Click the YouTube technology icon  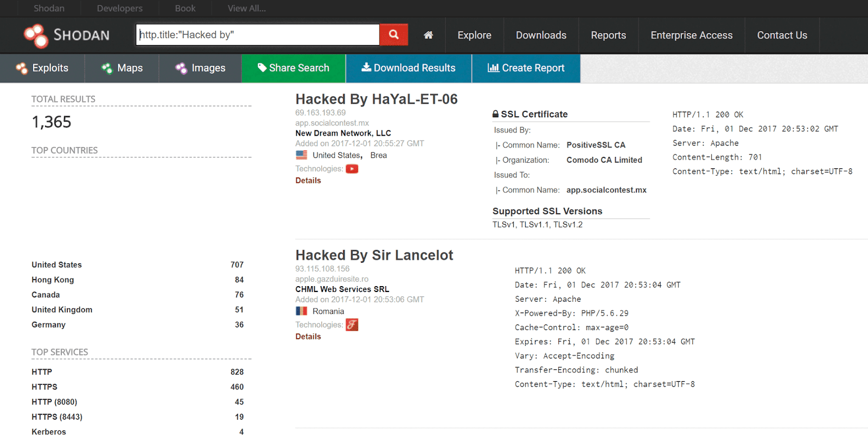[x=352, y=169]
